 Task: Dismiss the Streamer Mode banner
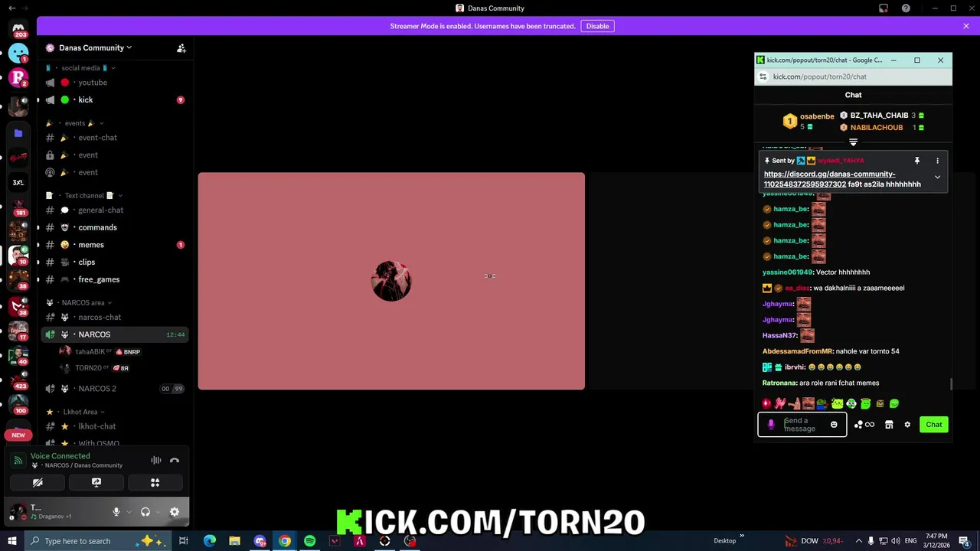coord(966,26)
